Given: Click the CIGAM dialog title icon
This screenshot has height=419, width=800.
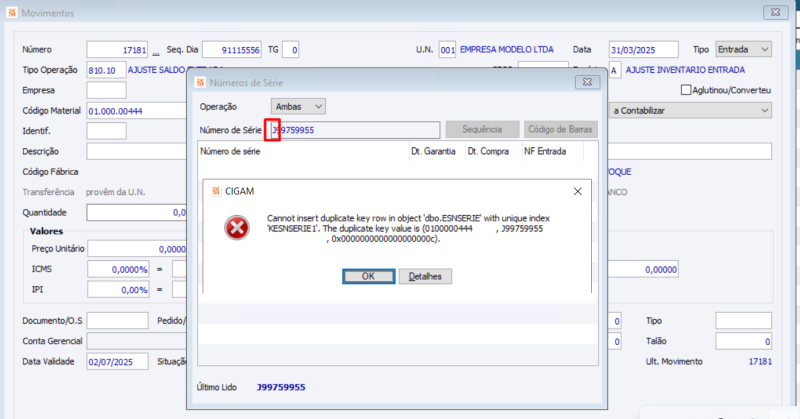Looking at the screenshot, I should [x=216, y=191].
